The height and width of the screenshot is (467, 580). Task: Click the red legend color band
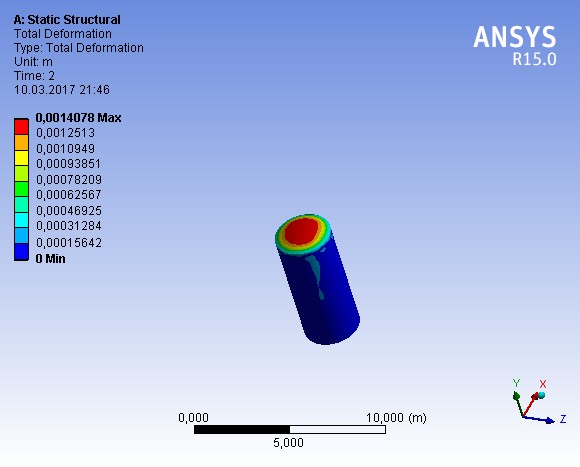pyautogui.click(x=21, y=127)
